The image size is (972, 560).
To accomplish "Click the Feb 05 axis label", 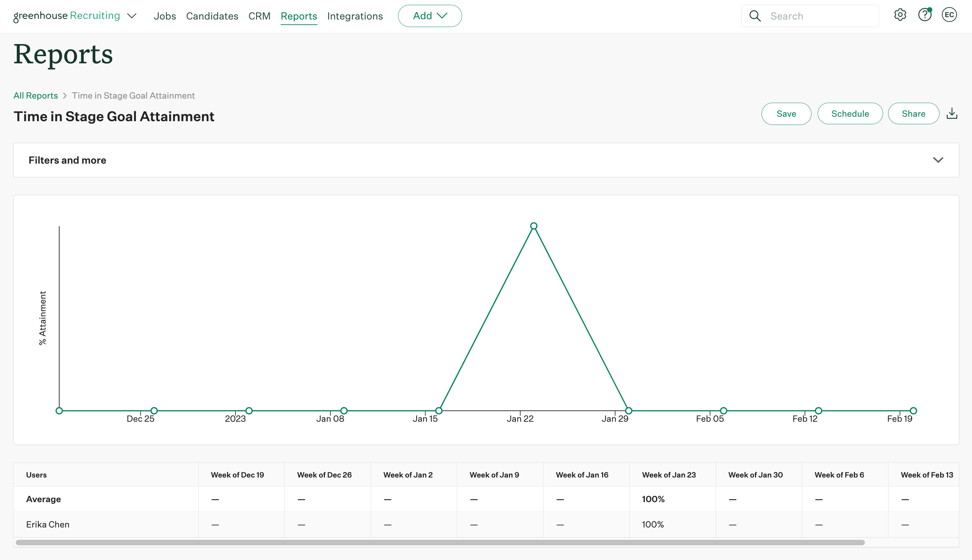I will coord(710,419).
